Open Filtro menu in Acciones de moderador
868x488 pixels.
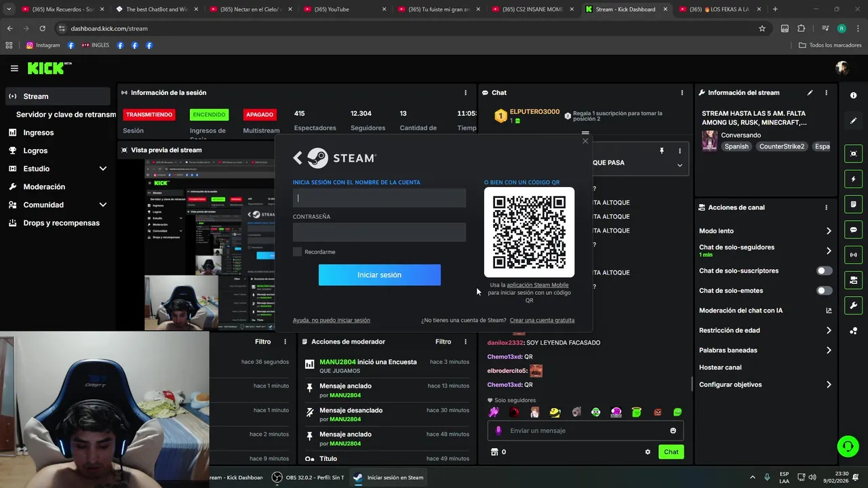pyautogui.click(x=443, y=342)
